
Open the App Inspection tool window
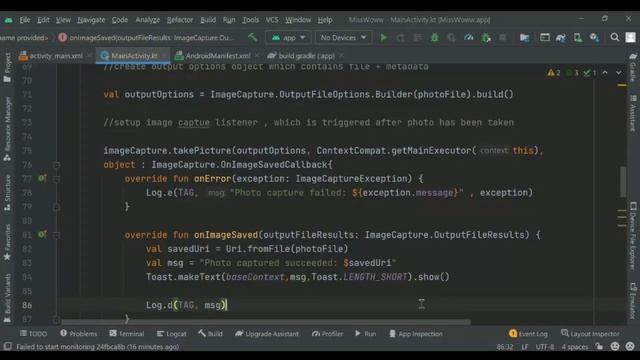pyautogui.click(x=416, y=333)
